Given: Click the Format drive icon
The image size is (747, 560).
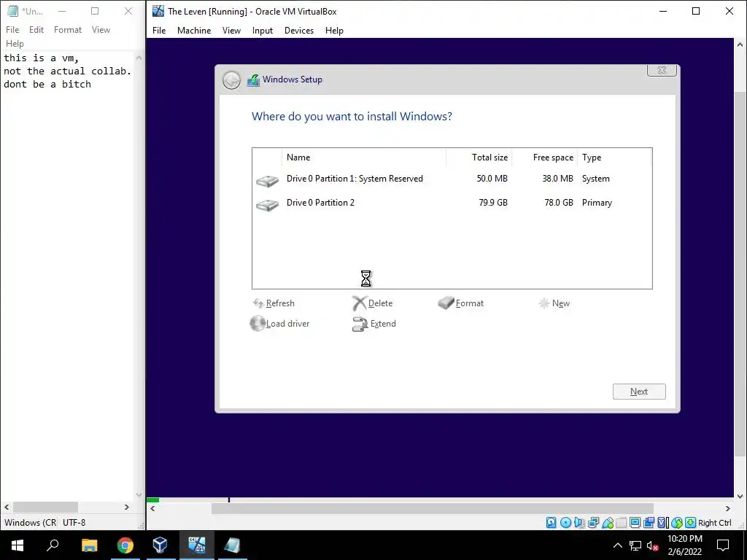Looking at the screenshot, I should pyautogui.click(x=446, y=303).
